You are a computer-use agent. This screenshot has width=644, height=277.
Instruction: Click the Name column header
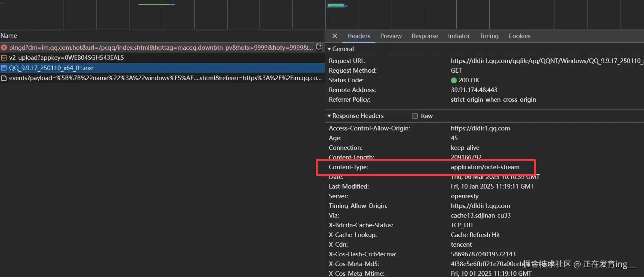pos(9,36)
